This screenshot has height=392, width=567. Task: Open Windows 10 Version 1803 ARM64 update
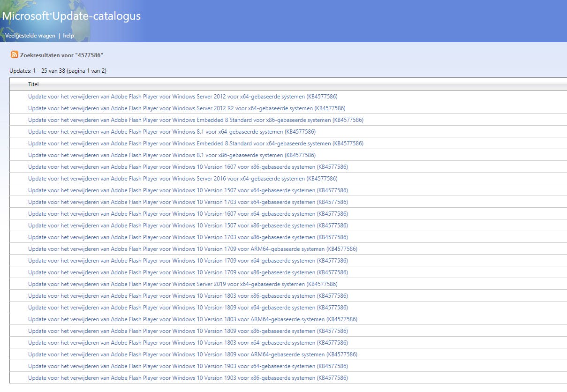[x=192, y=319]
